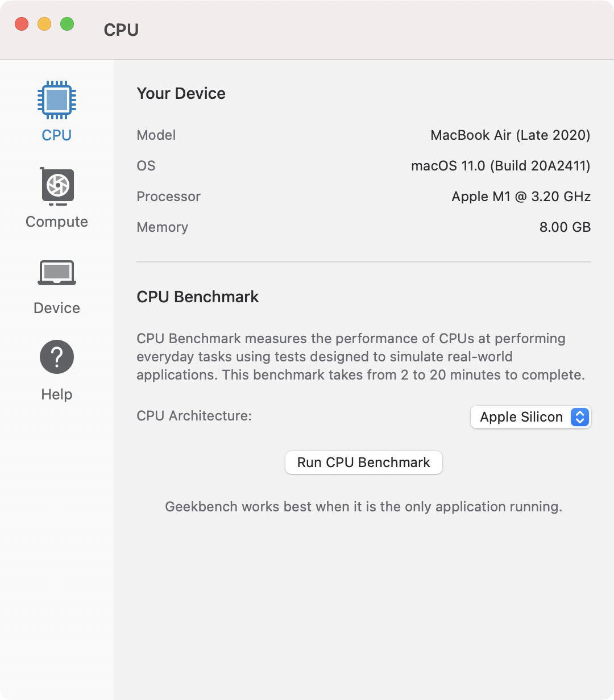
Task: Click the OS label
Action: pos(146,166)
